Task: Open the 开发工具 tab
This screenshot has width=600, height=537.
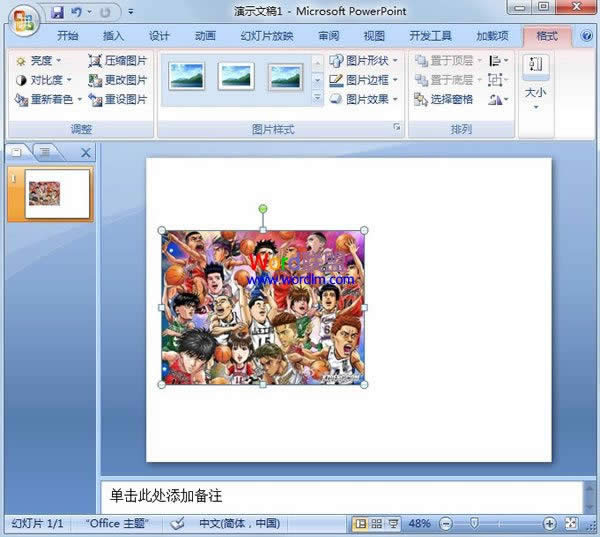Action: [x=430, y=36]
